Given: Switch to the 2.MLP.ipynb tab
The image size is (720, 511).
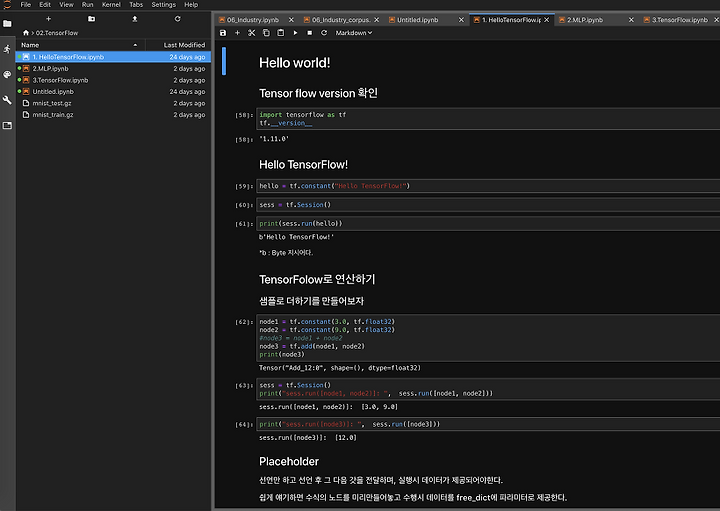Looking at the screenshot, I should pos(585,20).
